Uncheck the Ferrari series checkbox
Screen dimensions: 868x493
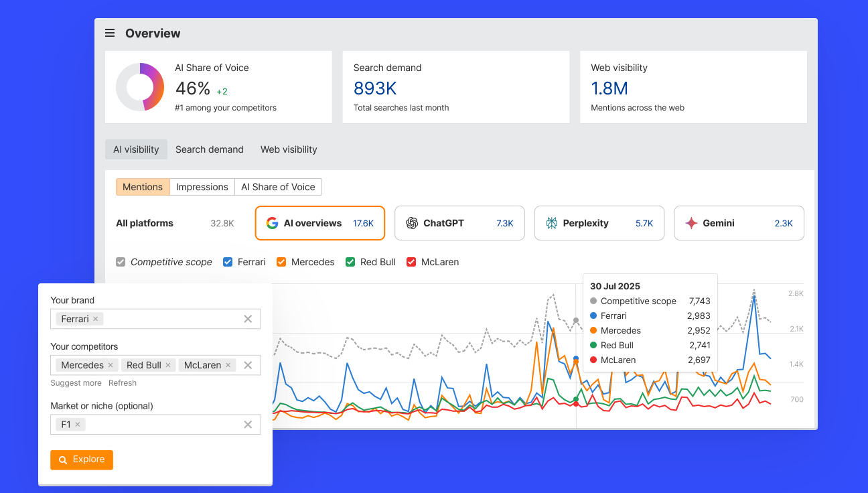click(x=228, y=262)
